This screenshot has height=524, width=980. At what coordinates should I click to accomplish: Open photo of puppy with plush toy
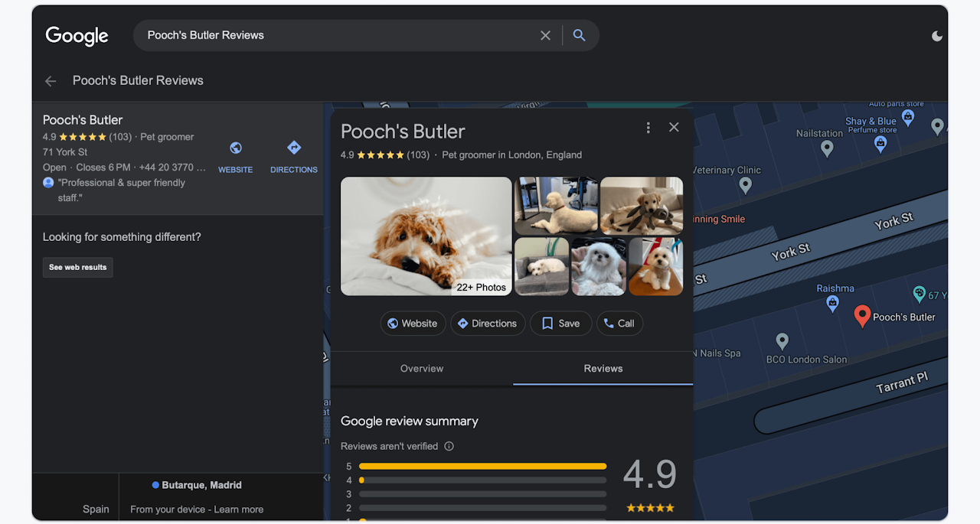(x=642, y=206)
